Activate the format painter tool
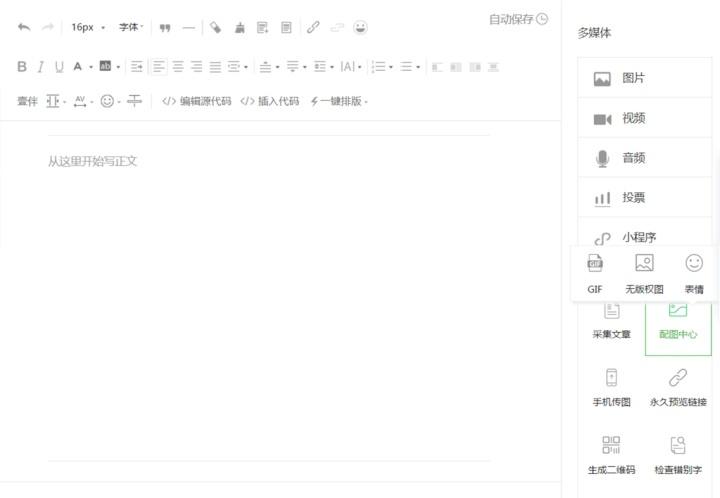 pos(215,28)
